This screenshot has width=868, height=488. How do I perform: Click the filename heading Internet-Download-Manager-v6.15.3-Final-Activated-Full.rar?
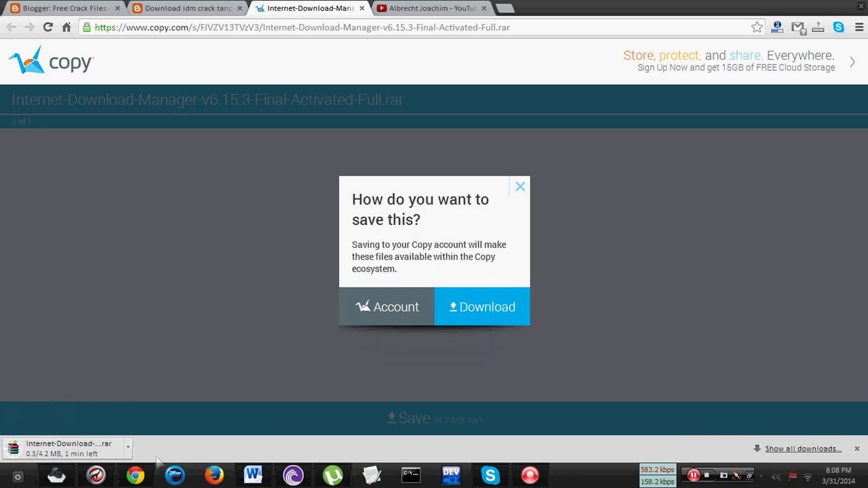click(x=208, y=100)
